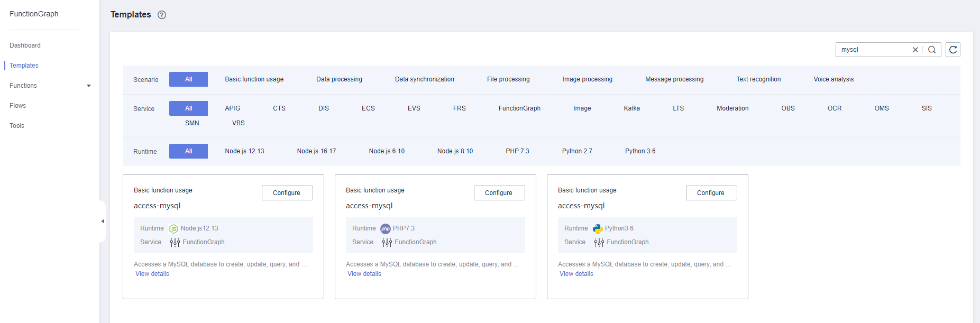Image resolution: width=980 pixels, height=323 pixels.
Task: Filter runtime by Node.js 8.10
Action: (x=455, y=151)
